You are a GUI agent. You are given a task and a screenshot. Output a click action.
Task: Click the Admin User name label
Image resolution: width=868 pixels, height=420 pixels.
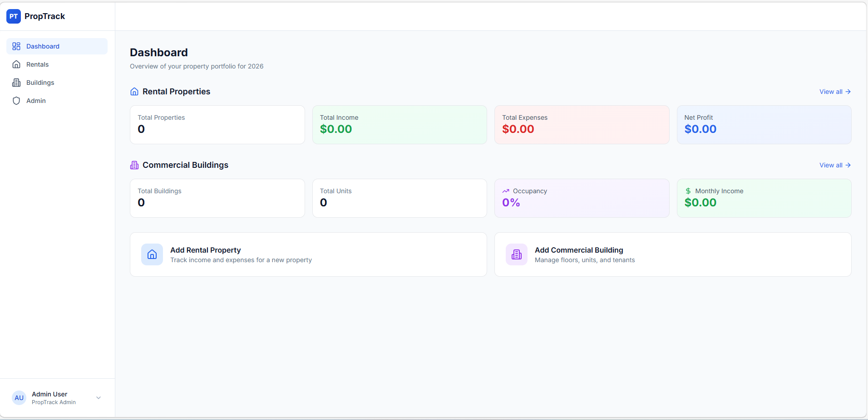click(49, 394)
